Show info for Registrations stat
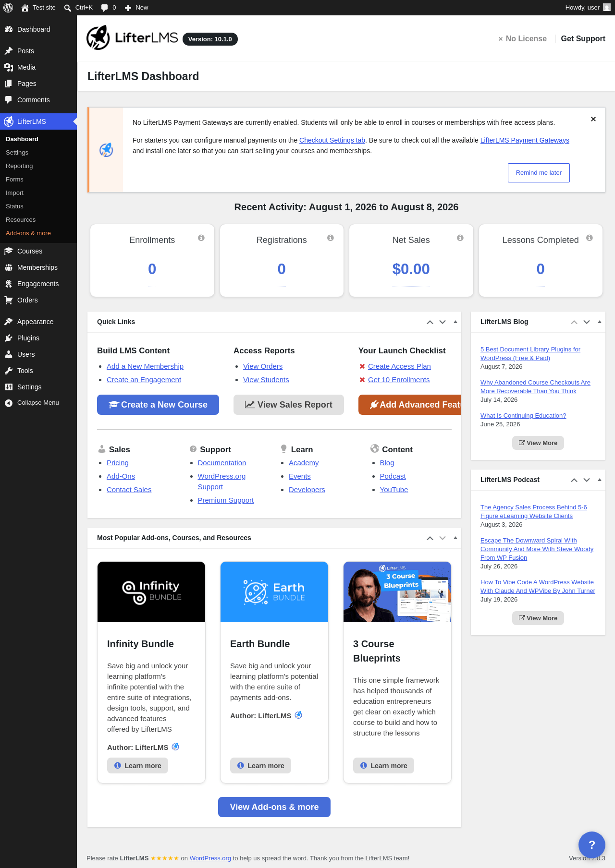Viewport: 615px width, 868px height. (x=331, y=238)
